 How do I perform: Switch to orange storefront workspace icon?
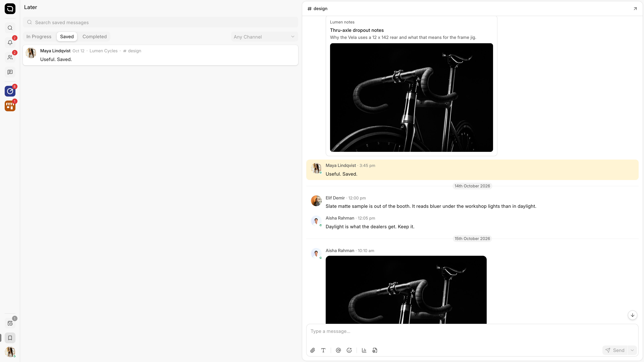10,106
